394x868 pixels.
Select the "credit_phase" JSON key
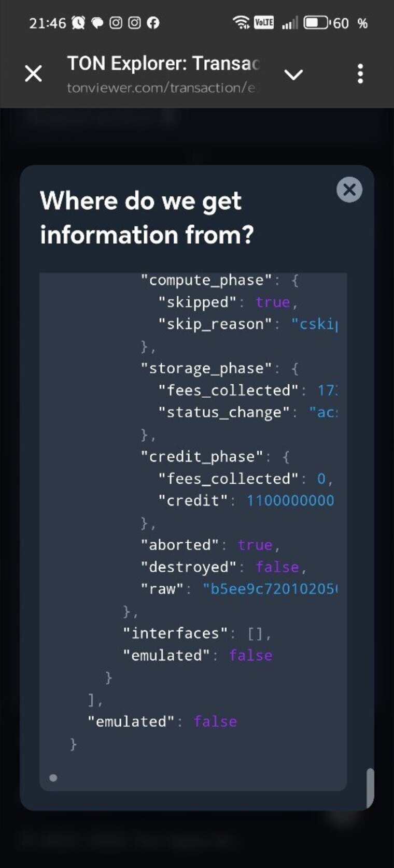pos(202,457)
